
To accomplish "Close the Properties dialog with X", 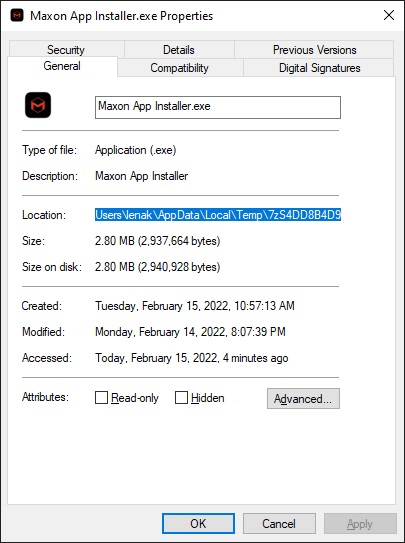I will [x=389, y=15].
